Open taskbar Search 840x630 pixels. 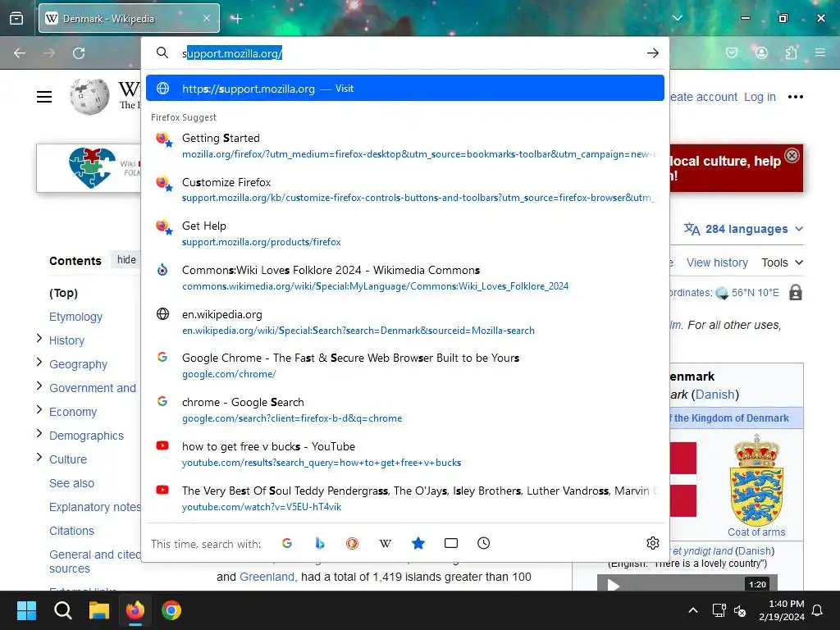pyautogui.click(x=62, y=610)
